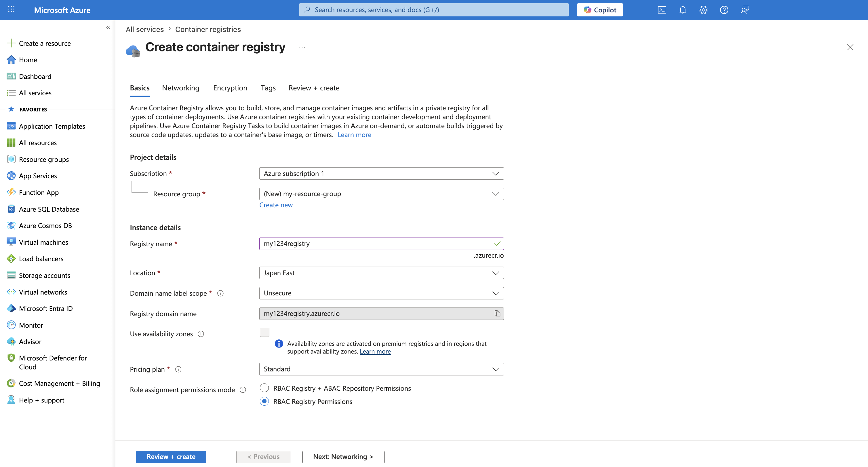This screenshot has height=467, width=868.
Task: Click Create new resource group link
Action: (276, 205)
